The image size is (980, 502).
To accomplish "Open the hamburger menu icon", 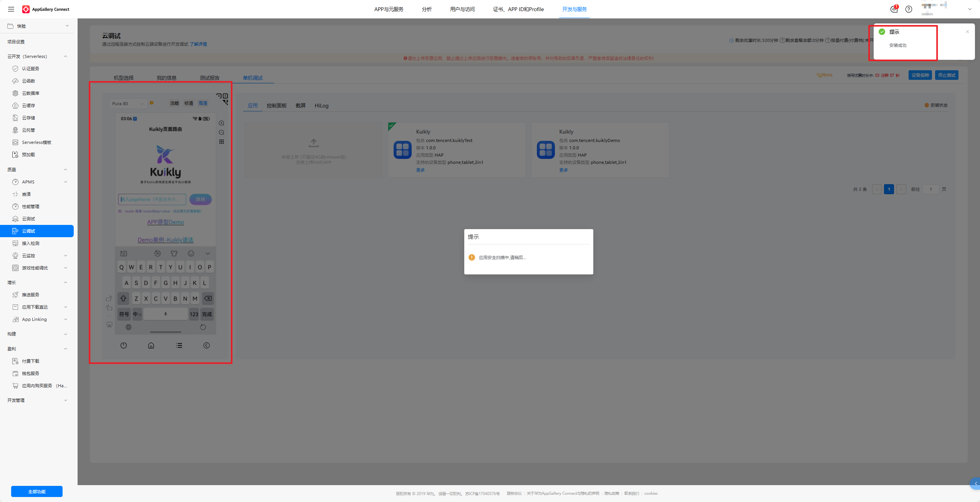I will [11, 9].
